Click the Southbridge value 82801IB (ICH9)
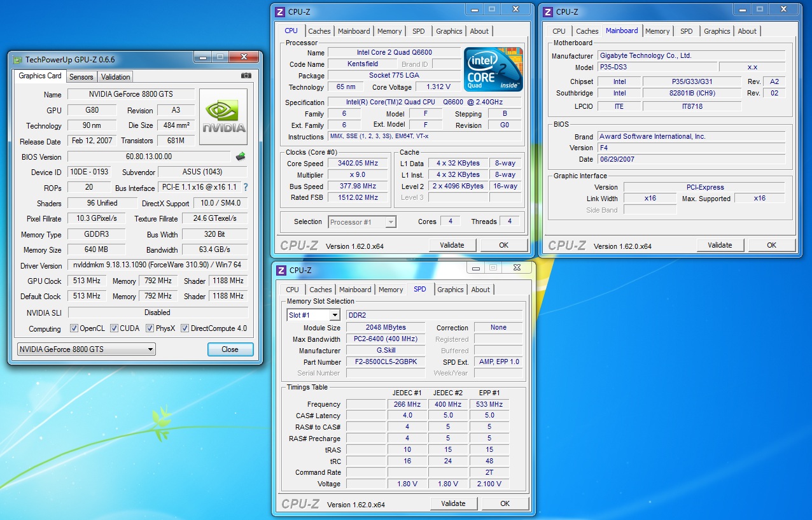The width and height of the screenshot is (812, 520). click(692, 93)
